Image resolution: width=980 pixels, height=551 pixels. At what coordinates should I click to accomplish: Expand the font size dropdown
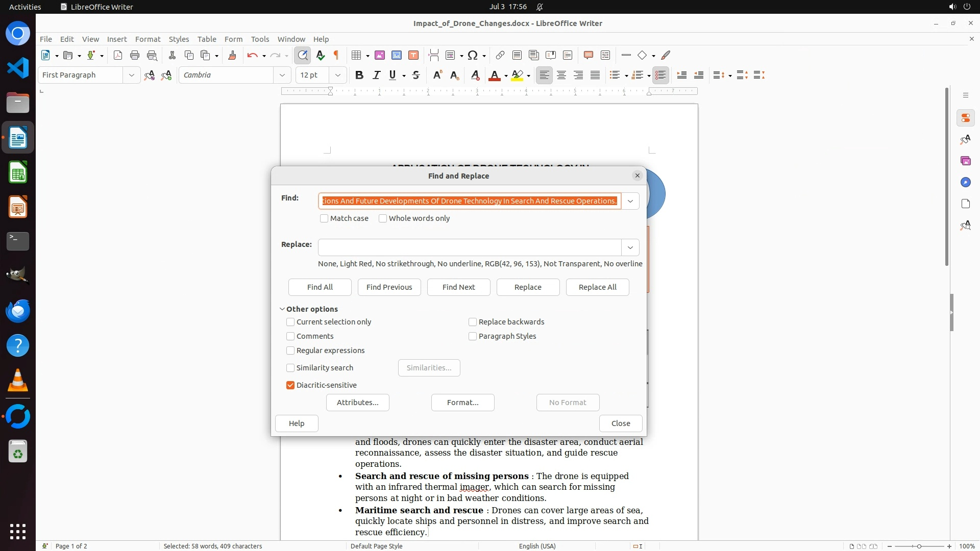[337, 75]
